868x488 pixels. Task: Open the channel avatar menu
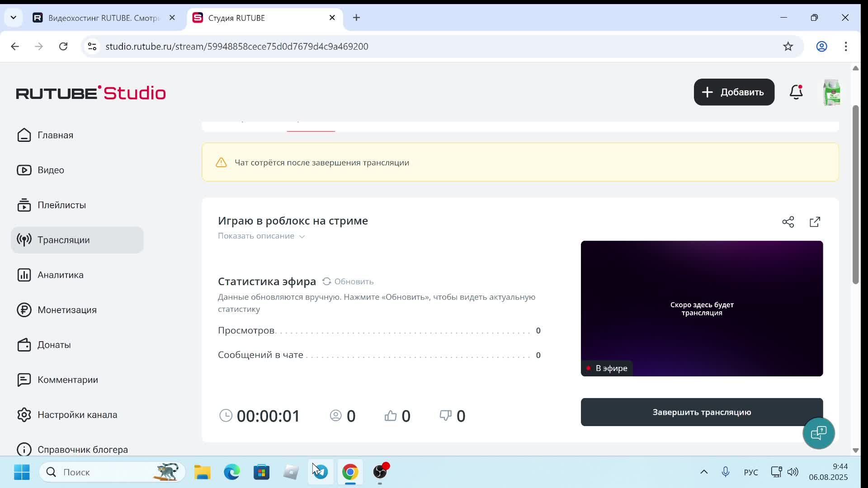[831, 92]
